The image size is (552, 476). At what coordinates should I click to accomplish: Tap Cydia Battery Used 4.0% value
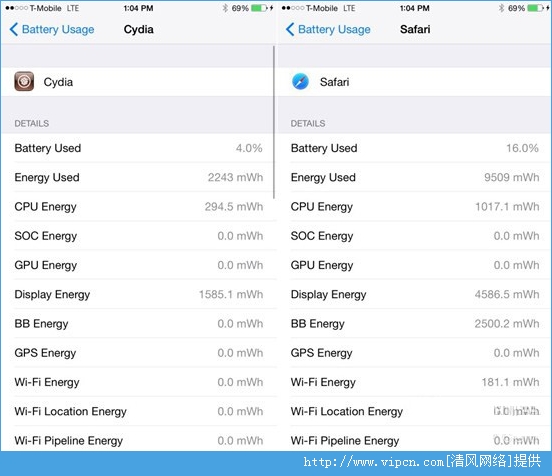point(249,148)
